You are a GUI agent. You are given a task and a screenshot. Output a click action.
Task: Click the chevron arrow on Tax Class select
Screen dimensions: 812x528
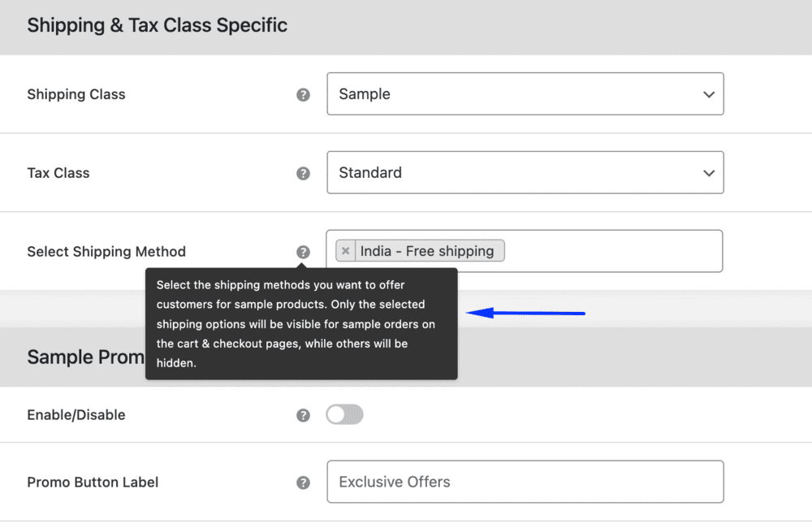click(x=708, y=172)
